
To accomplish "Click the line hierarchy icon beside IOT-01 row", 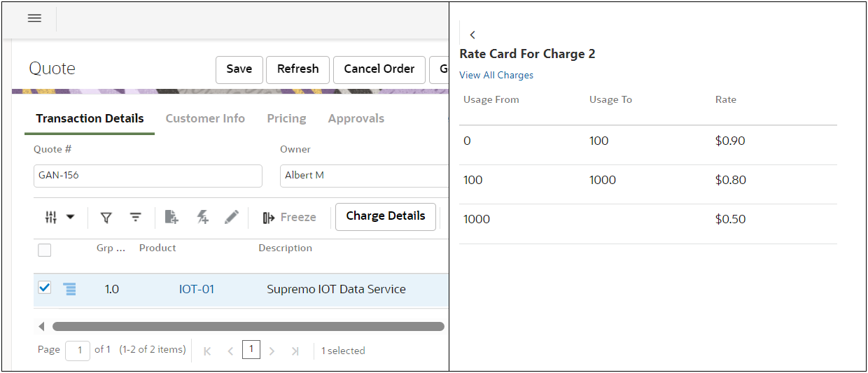I will coord(70,289).
